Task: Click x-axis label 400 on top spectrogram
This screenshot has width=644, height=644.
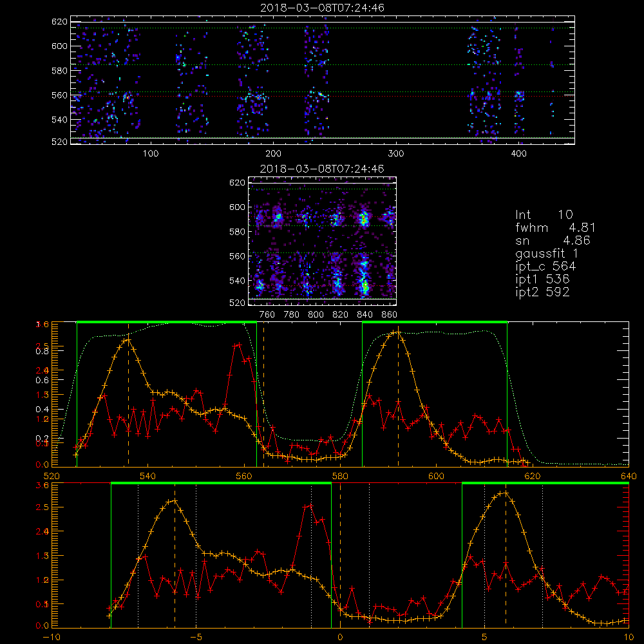Action: 518,154
